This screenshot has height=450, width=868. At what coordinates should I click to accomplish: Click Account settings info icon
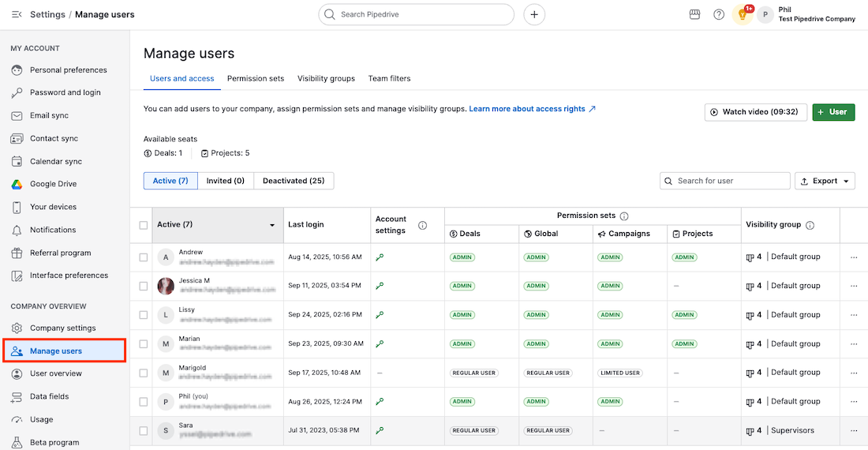coord(422,226)
